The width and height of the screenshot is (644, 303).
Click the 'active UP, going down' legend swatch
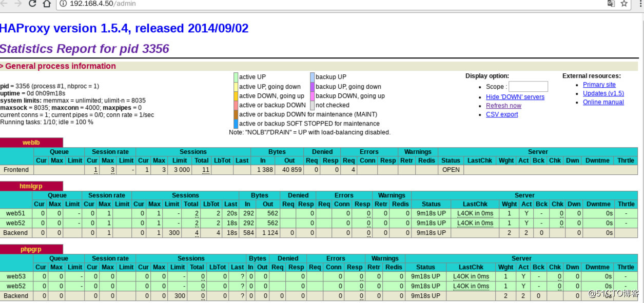click(236, 87)
